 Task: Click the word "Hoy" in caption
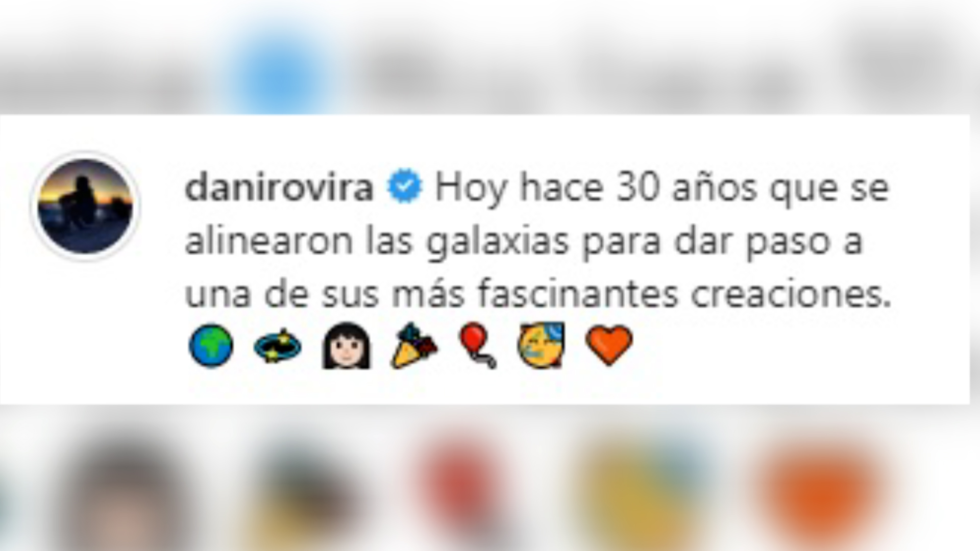tap(471, 189)
